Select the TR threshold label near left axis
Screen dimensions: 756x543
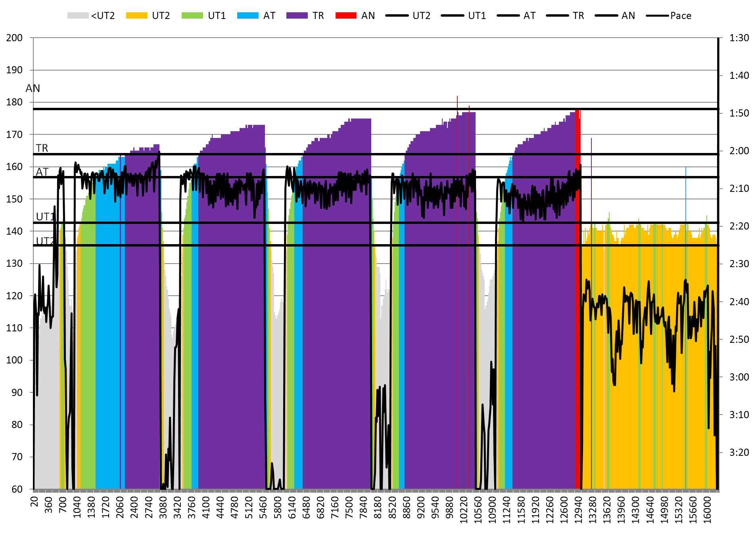point(42,148)
